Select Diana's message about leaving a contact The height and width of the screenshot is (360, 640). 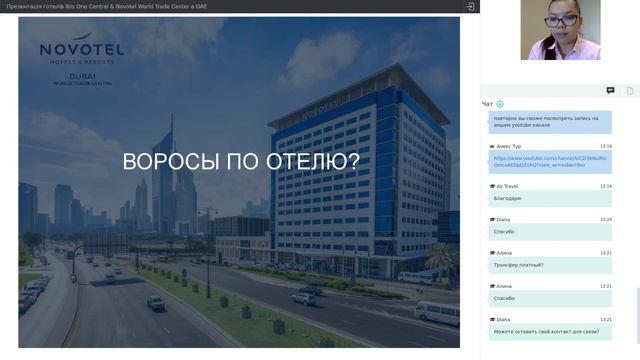point(550,332)
